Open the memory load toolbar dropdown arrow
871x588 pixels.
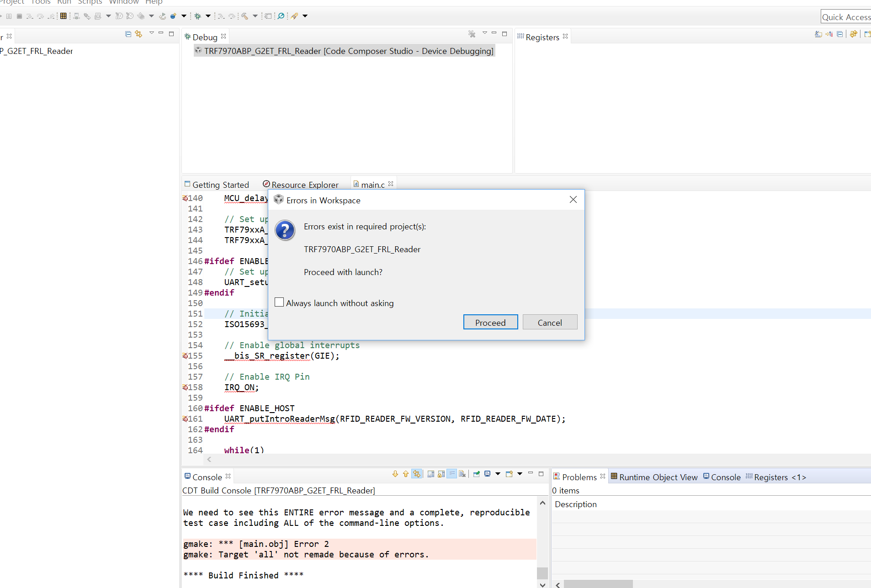[108, 16]
